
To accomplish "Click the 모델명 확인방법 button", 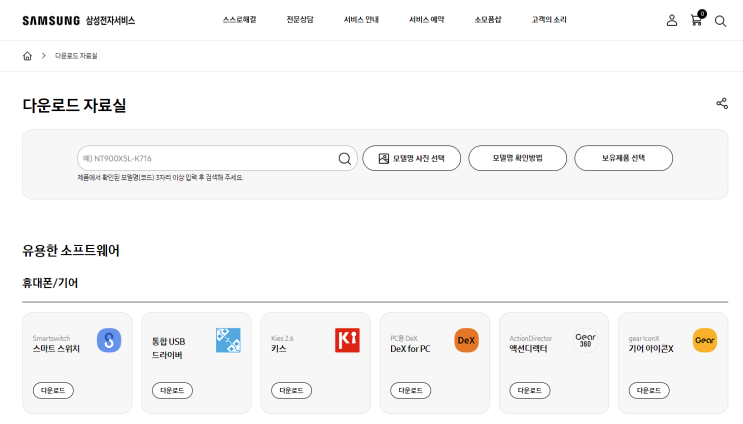I will point(517,158).
